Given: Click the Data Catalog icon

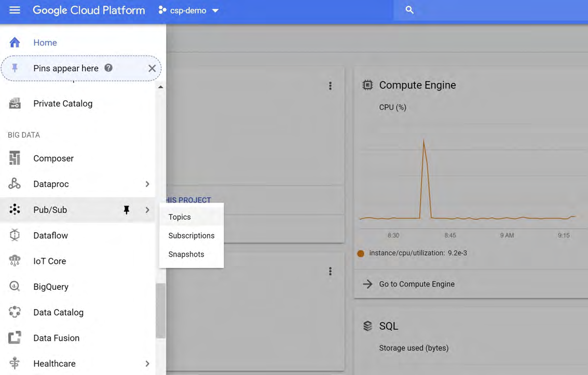Looking at the screenshot, I should (x=15, y=312).
